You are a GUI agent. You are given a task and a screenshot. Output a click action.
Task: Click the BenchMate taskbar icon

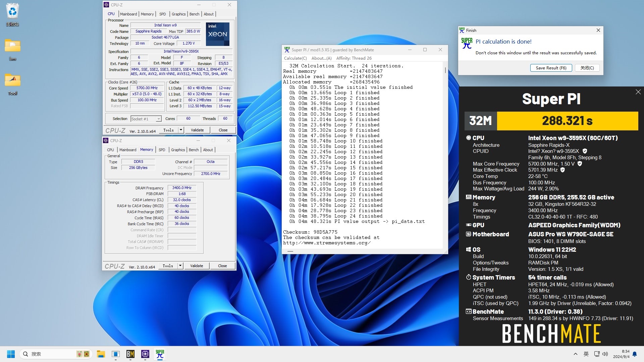(130, 354)
